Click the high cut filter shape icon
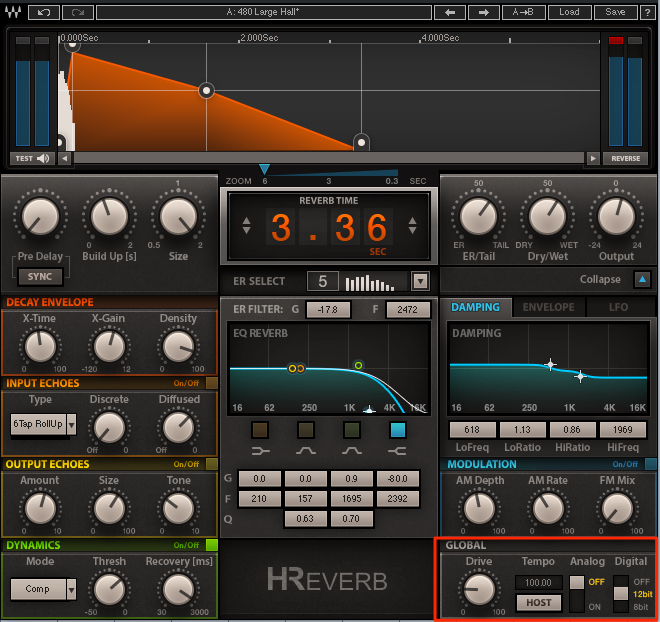Screen dimensions: 660x622 (397, 451)
